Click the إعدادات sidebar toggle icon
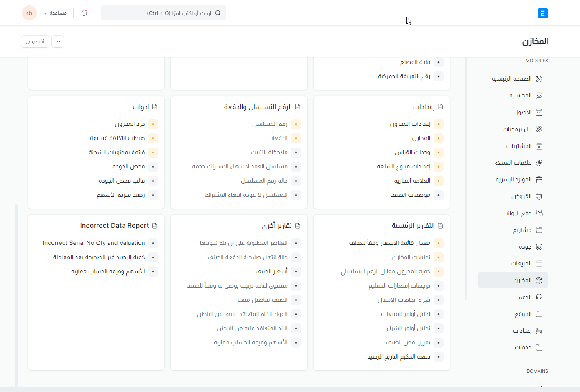 [539, 331]
